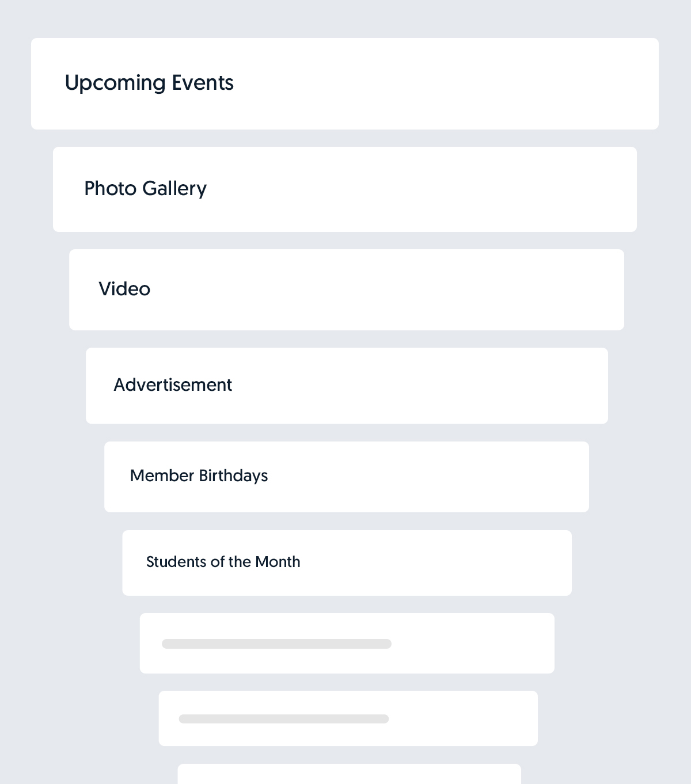The height and width of the screenshot is (784, 691).
Task: Click the partially visible card at the bottom
Action: pyautogui.click(x=349, y=774)
